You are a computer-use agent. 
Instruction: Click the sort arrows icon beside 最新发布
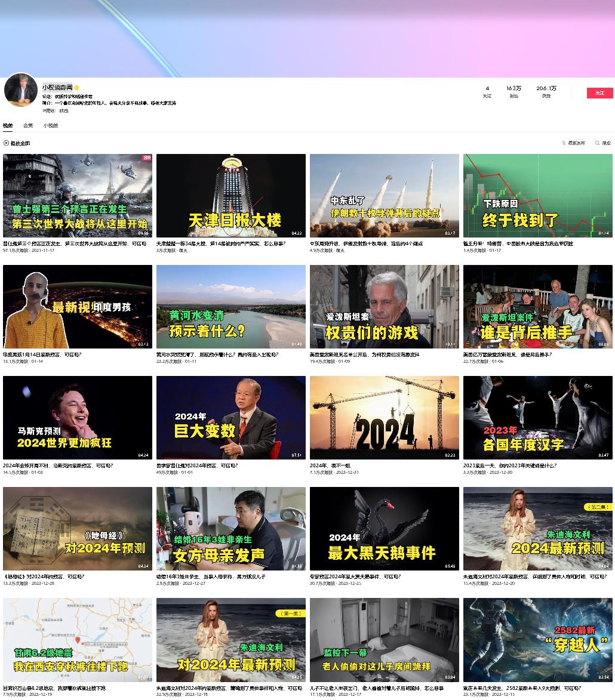coord(564,143)
